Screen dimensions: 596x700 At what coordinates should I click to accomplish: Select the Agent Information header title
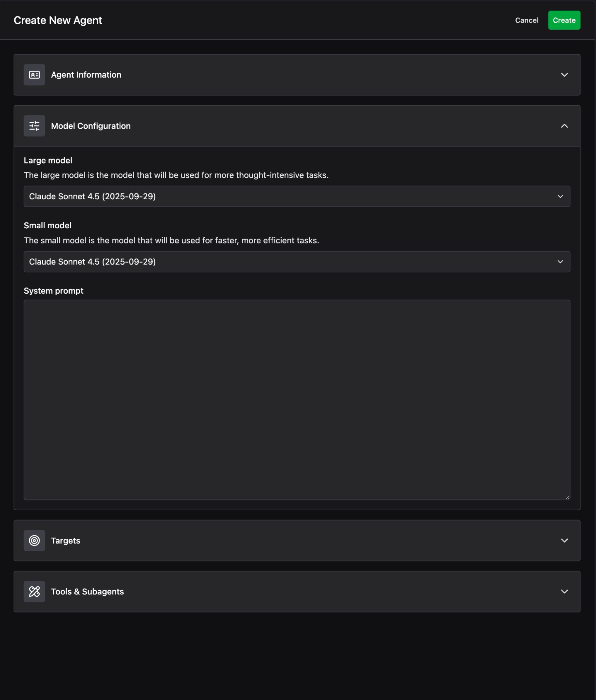coord(86,75)
